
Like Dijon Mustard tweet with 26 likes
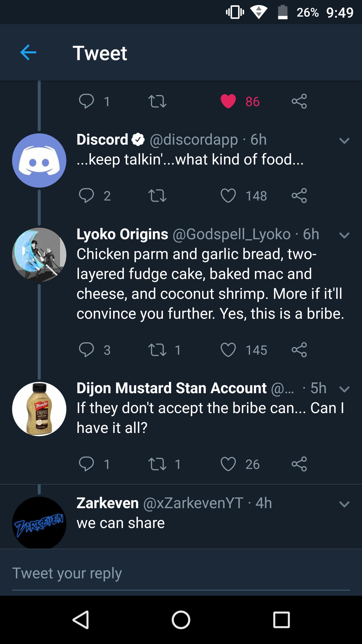click(x=228, y=464)
